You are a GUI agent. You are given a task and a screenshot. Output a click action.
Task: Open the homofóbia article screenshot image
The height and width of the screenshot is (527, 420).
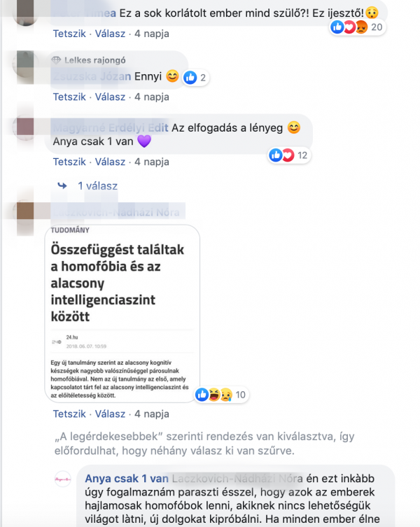[x=122, y=314]
